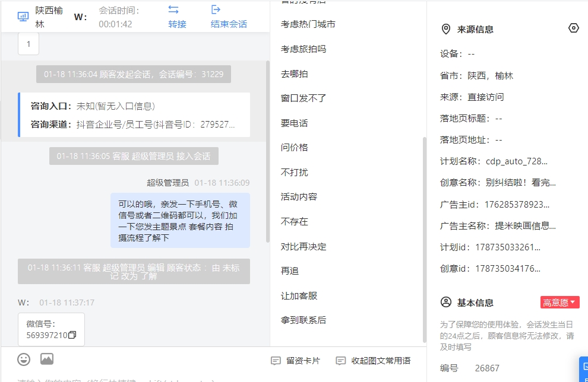Viewport: 588px width, 382px height.
Task: Select quick phrase 不存在
Action: 295,221
